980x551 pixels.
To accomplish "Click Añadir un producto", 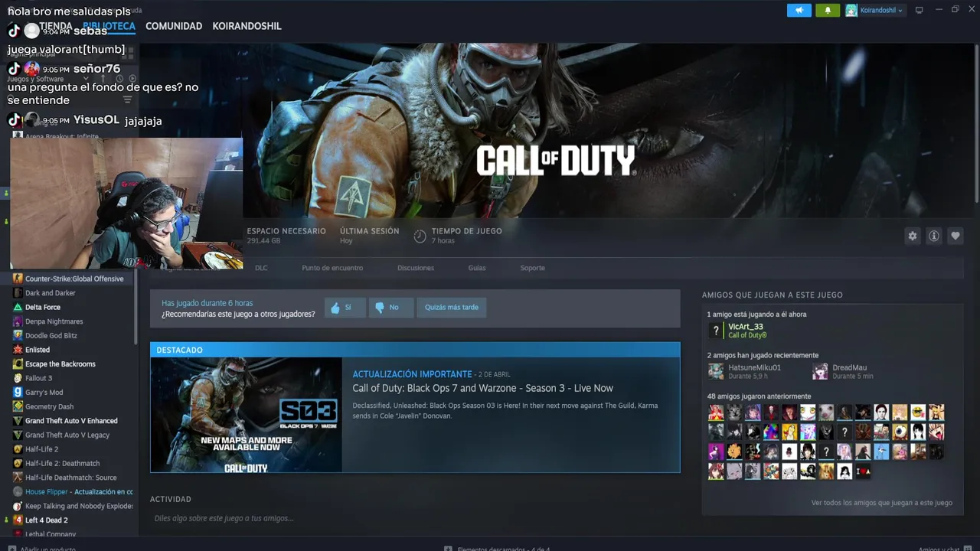I will click(x=42, y=548).
